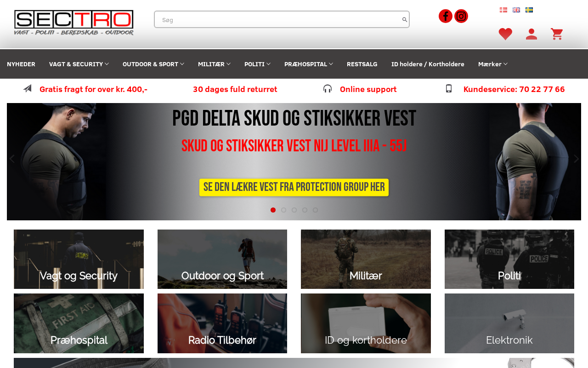Open the RESTSALG menu item
Viewport: 588px width, 368px height.
[362, 64]
